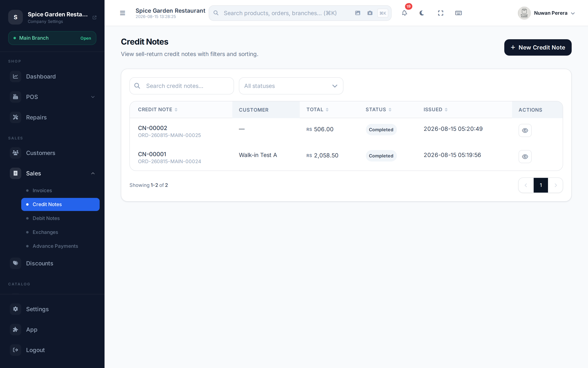The height and width of the screenshot is (368, 588).
Task: Open the notifications bell
Action: (404, 13)
